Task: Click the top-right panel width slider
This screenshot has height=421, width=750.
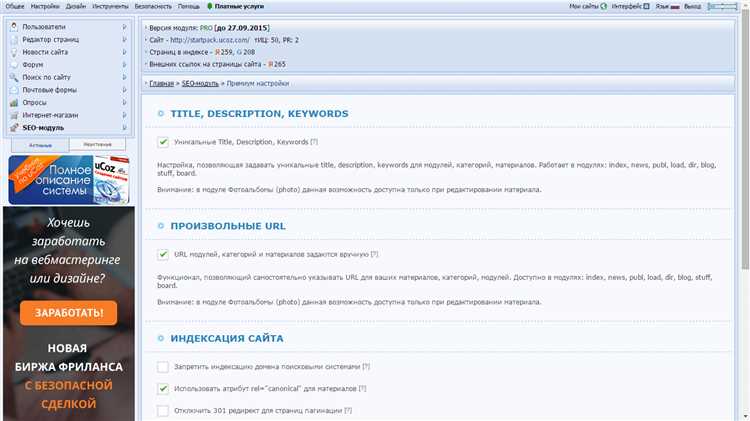Action: tap(722, 6)
